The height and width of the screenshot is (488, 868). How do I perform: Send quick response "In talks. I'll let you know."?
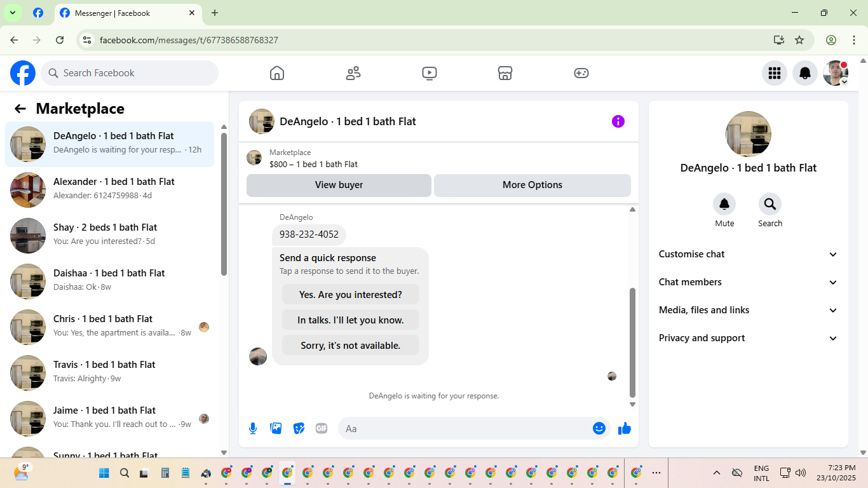click(x=351, y=320)
